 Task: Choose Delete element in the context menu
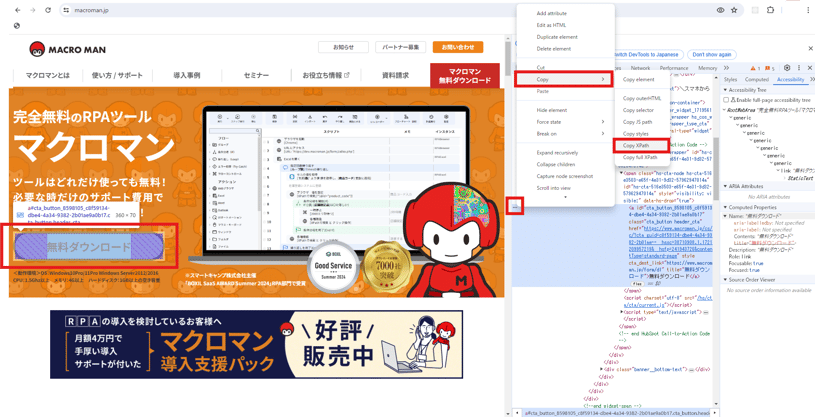pos(554,49)
